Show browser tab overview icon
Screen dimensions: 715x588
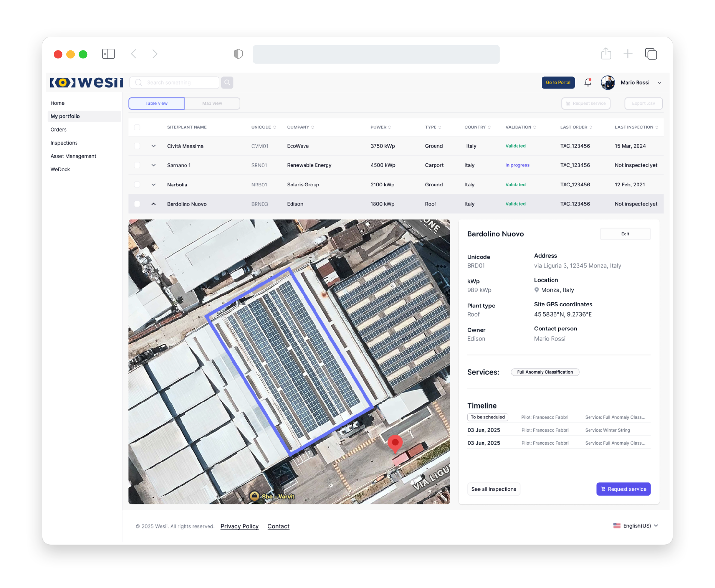(651, 54)
